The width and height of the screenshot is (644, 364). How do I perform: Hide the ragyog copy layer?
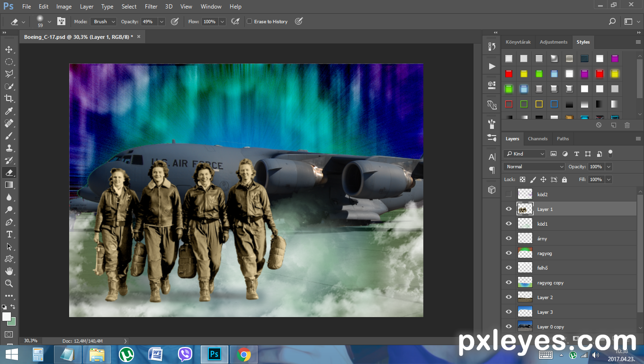tap(509, 282)
